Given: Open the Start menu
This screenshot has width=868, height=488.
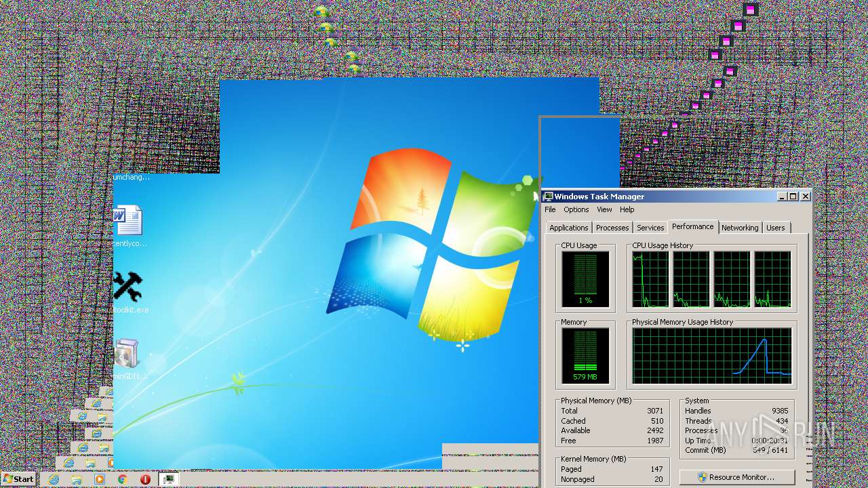Looking at the screenshot, I should point(18,479).
